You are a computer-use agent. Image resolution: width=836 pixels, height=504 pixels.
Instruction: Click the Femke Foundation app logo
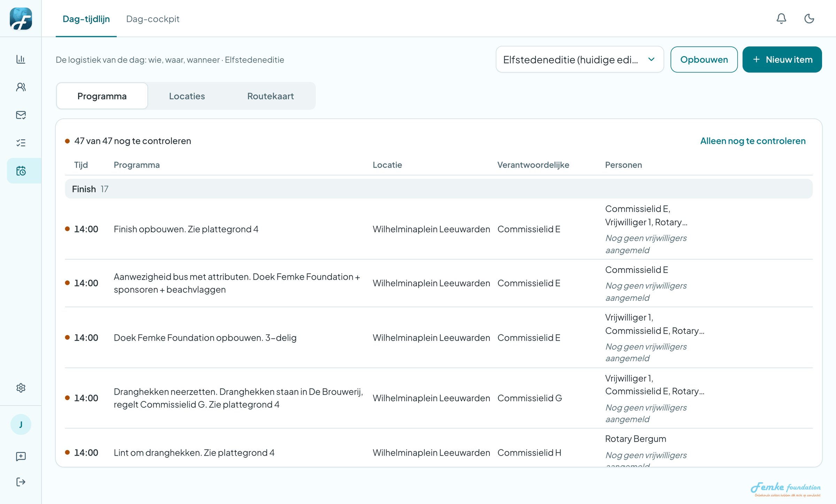tap(21, 18)
